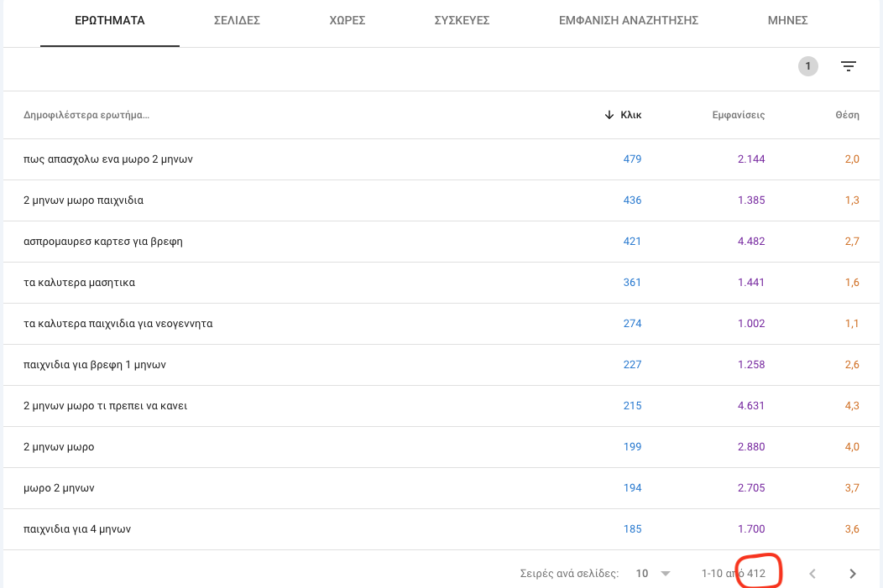This screenshot has width=883, height=588.
Task: Switch to ΕΜΦΑΝΙΣΗ ΑΝΑΖΗΤΗΣΗΣ tab
Action: [x=629, y=20]
